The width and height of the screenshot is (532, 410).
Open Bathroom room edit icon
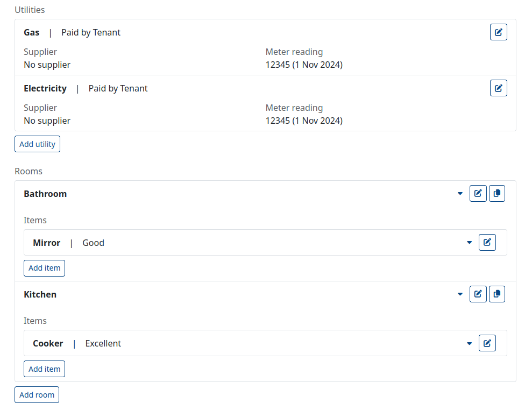click(478, 194)
